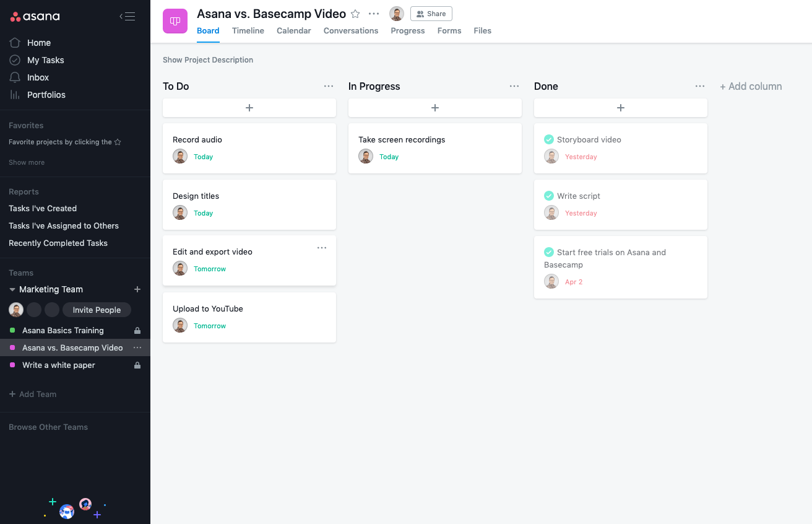812x524 pixels.
Task: Click the team member avatar under Marketing Team
Action: tap(16, 310)
